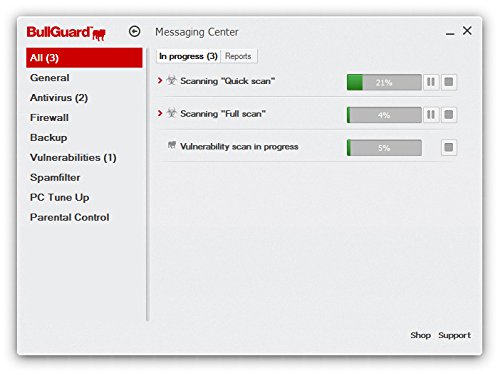This screenshot has width=500, height=373.
Task: Open the Antivirus category
Action: click(59, 98)
